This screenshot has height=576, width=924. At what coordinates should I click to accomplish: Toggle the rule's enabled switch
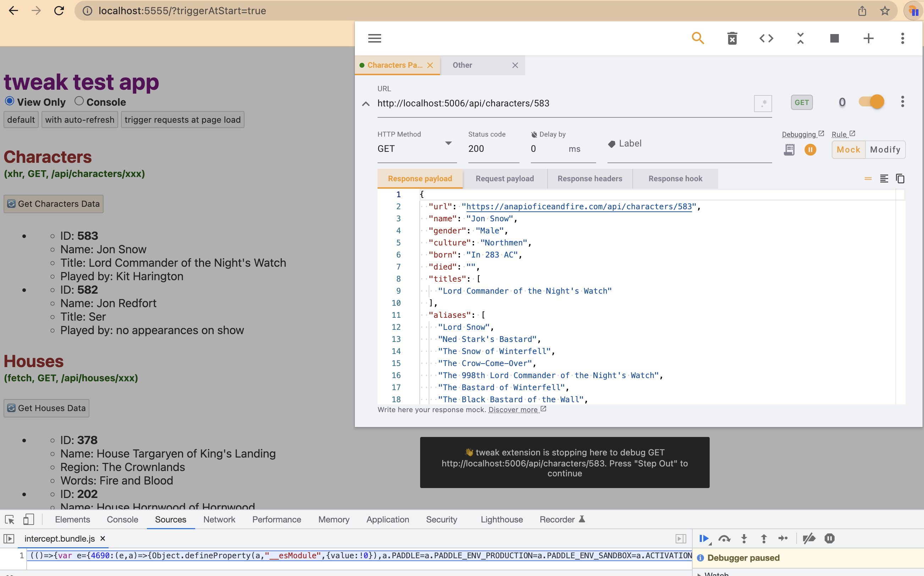(x=871, y=102)
